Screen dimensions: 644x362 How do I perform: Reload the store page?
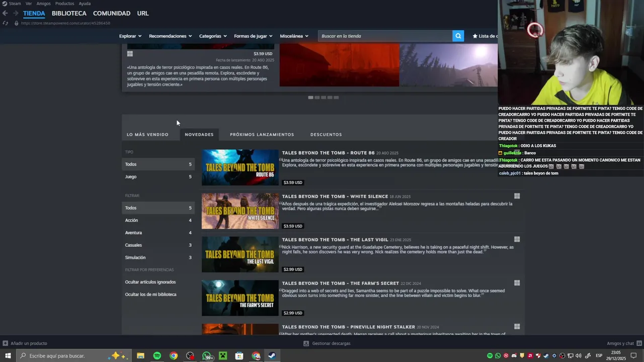coord(5,23)
